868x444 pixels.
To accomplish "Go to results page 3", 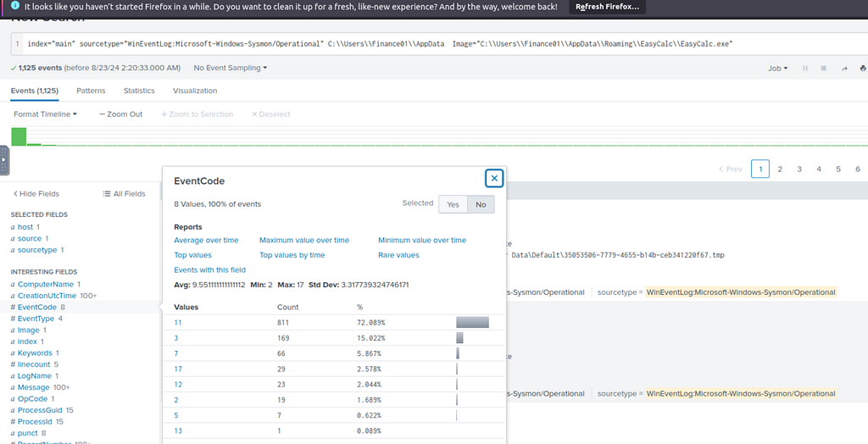I will (x=798, y=169).
